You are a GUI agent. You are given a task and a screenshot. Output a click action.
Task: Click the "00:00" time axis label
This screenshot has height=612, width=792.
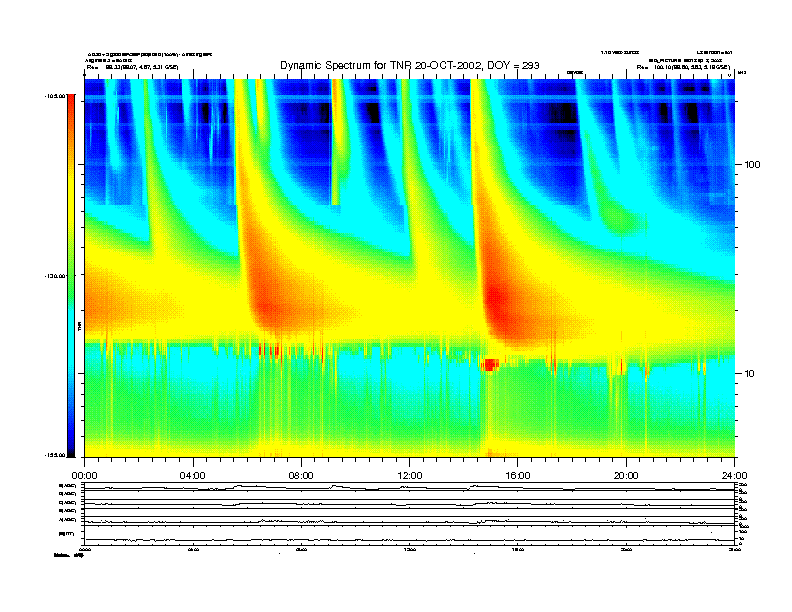point(84,476)
